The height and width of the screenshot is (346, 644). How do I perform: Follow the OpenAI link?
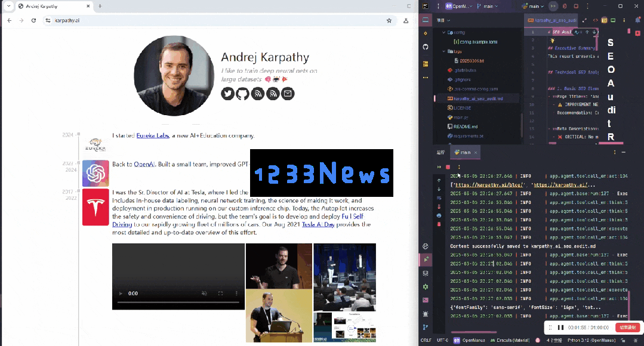[x=144, y=164]
